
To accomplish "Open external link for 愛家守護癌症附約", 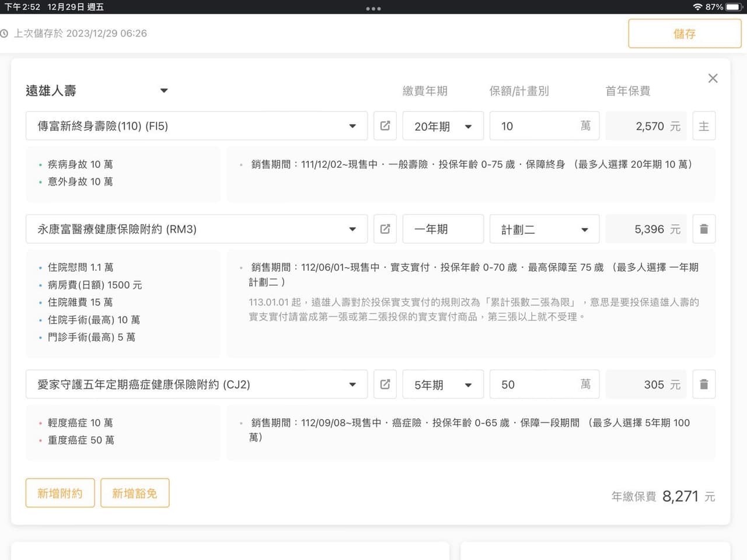I will click(385, 384).
